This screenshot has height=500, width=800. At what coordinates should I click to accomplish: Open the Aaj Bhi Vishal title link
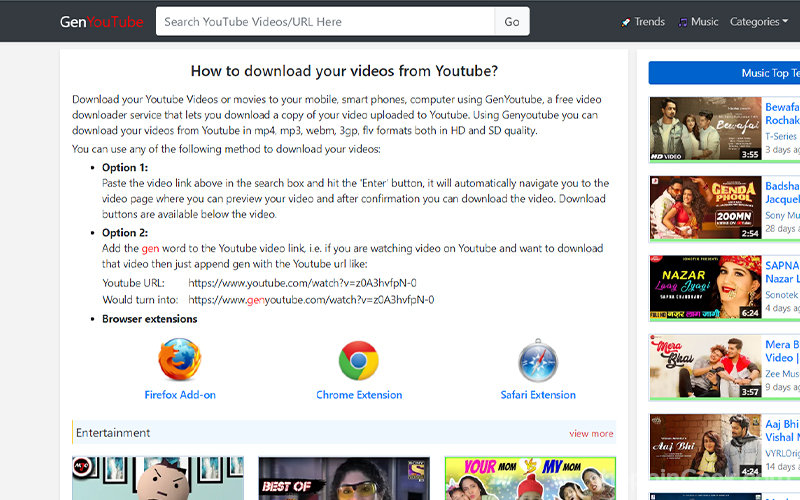[x=782, y=431]
